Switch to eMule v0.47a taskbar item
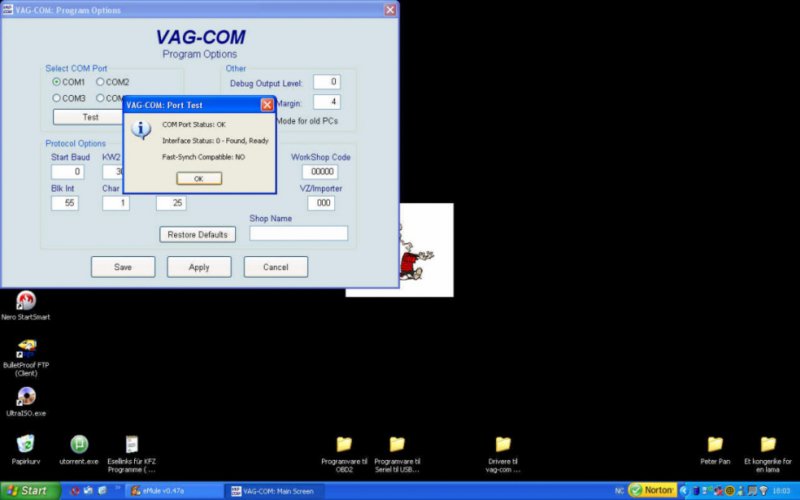Screen dimensions: 800x500 coord(173,491)
